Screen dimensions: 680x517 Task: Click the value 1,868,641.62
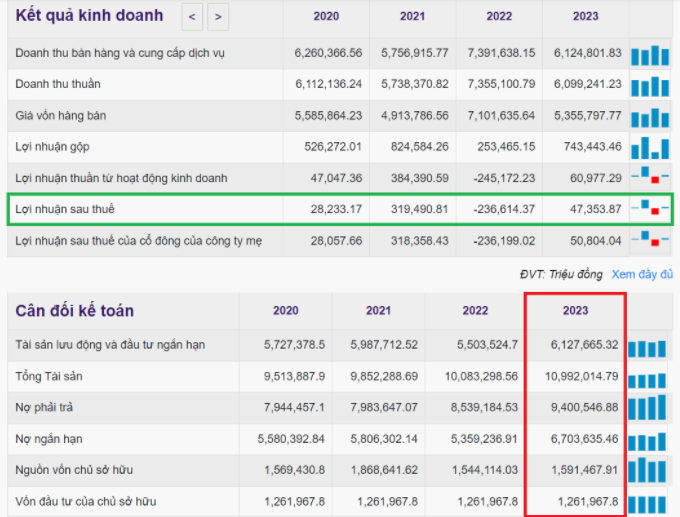click(384, 470)
